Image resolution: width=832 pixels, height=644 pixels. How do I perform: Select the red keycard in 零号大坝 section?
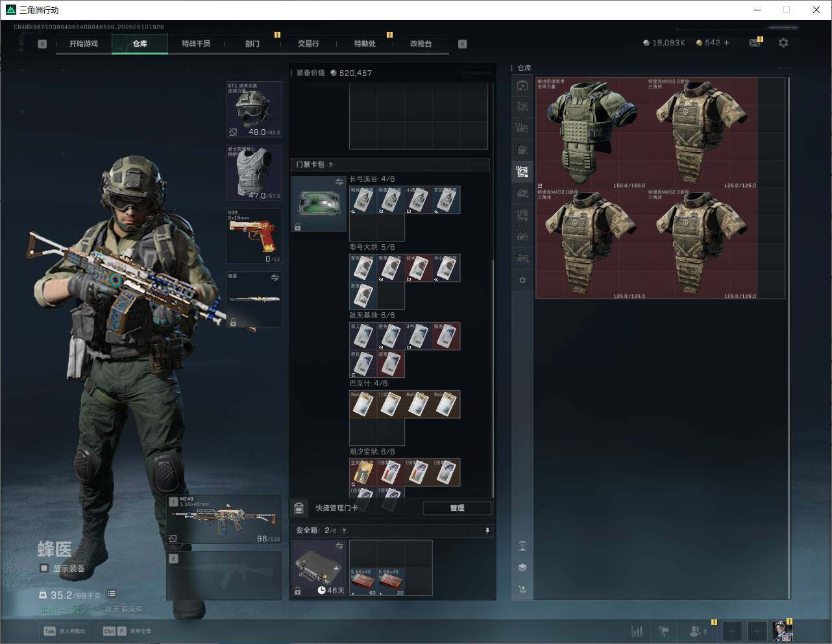(x=419, y=268)
